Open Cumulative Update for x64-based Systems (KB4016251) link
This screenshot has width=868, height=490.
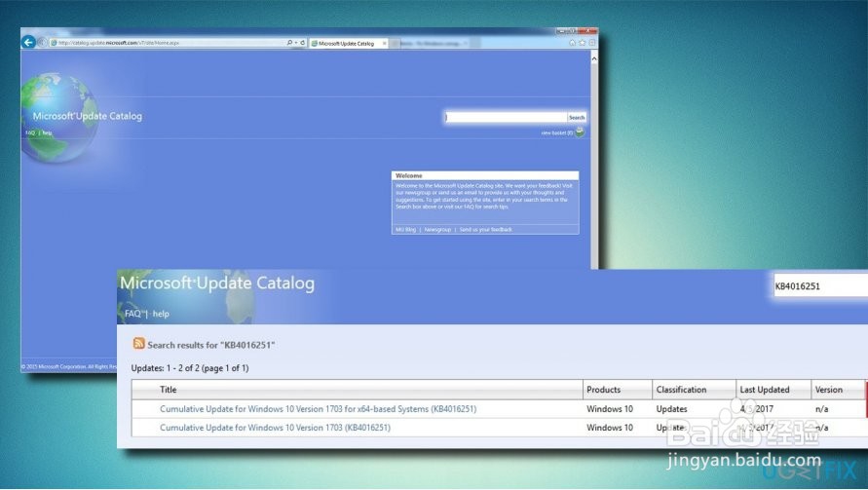[318, 408]
